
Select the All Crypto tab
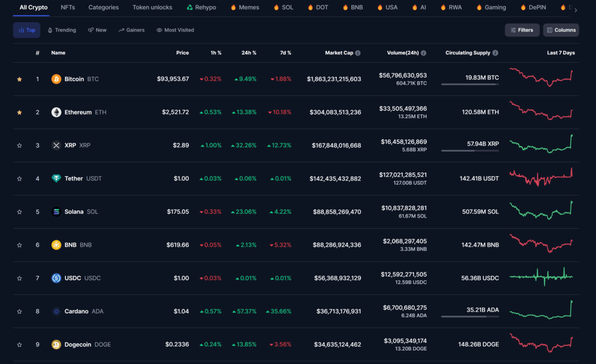(x=33, y=7)
